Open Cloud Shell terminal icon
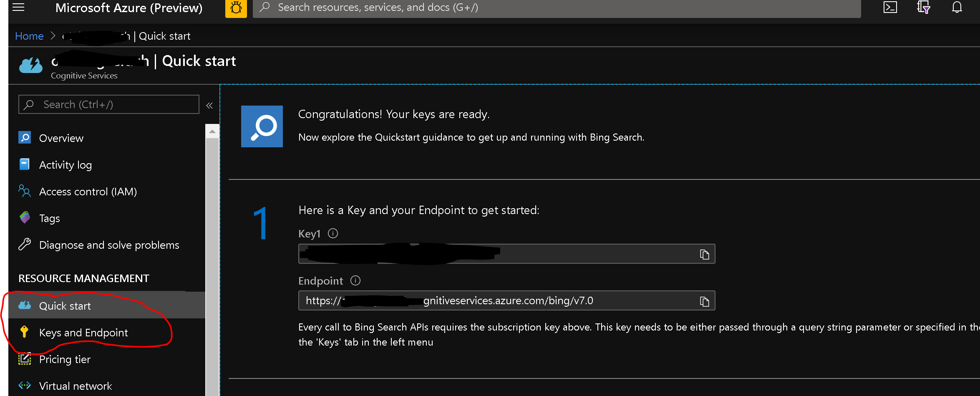 [x=890, y=8]
